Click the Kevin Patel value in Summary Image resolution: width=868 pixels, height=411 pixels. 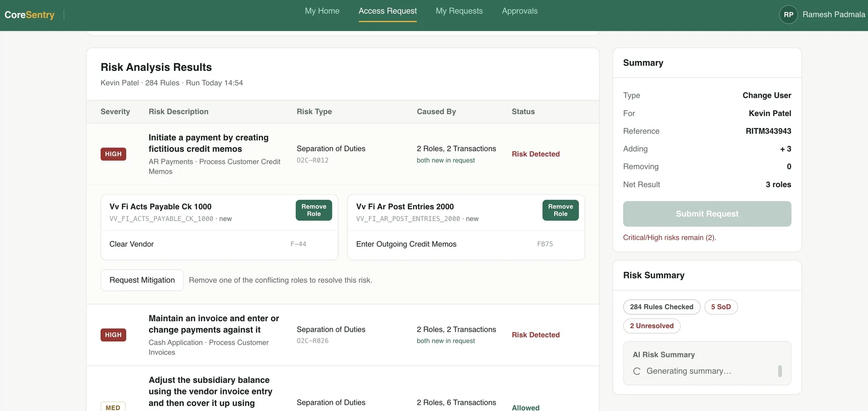pos(769,113)
